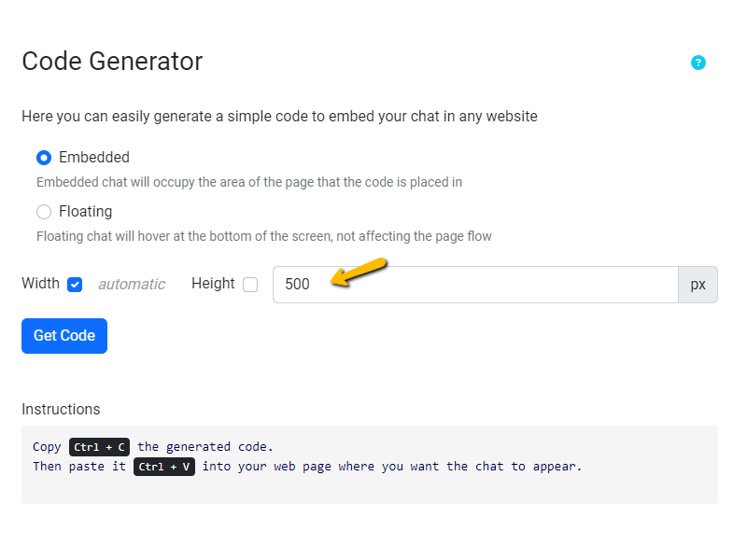The image size is (747, 560).
Task: Uncheck the Width automatic checkbox
Action: pyautogui.click(x=76, y=285)
